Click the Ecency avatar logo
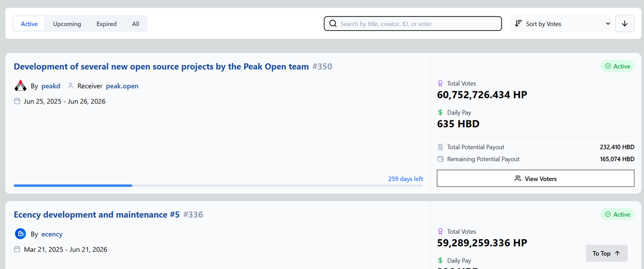 click(x=20, y=234)
